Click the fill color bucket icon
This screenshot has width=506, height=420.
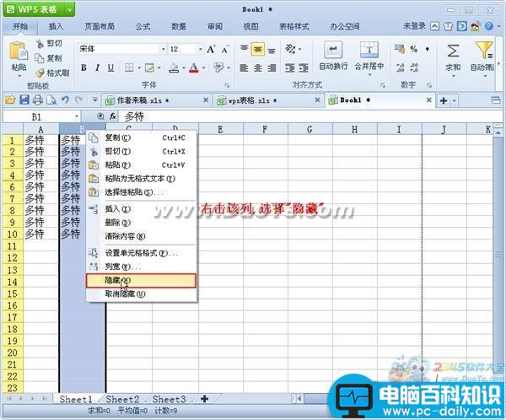pyautogui.click(x=174, y=67)
